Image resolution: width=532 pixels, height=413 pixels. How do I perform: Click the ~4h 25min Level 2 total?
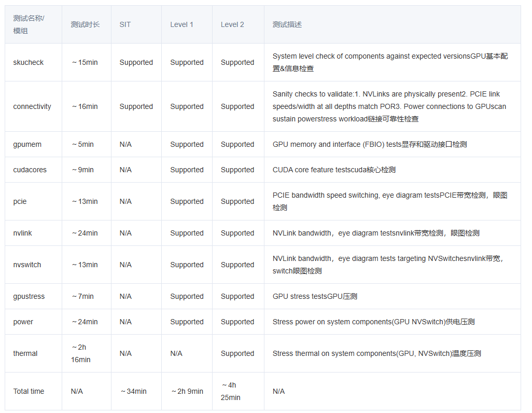pos(231,391)
